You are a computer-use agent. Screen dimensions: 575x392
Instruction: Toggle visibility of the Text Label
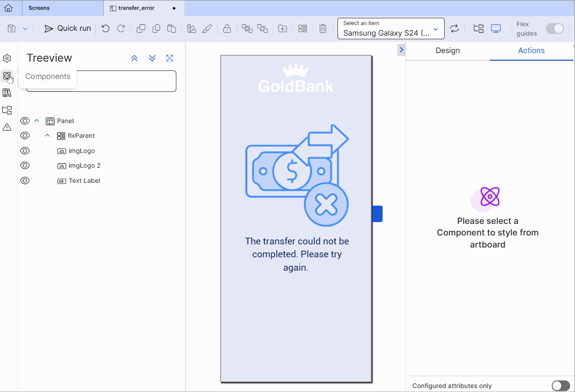point(25,180)
